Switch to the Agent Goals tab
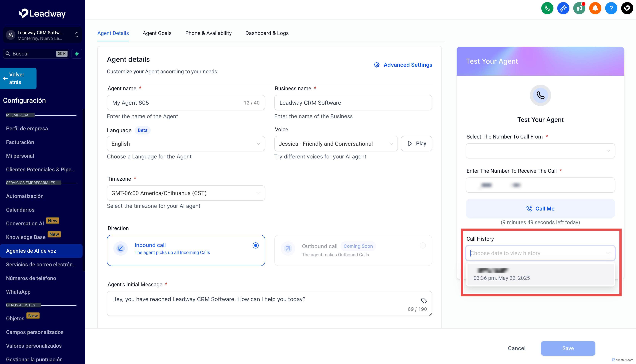Screen dimensions: 636x364 pyautogui.click(x=157, y=33)
